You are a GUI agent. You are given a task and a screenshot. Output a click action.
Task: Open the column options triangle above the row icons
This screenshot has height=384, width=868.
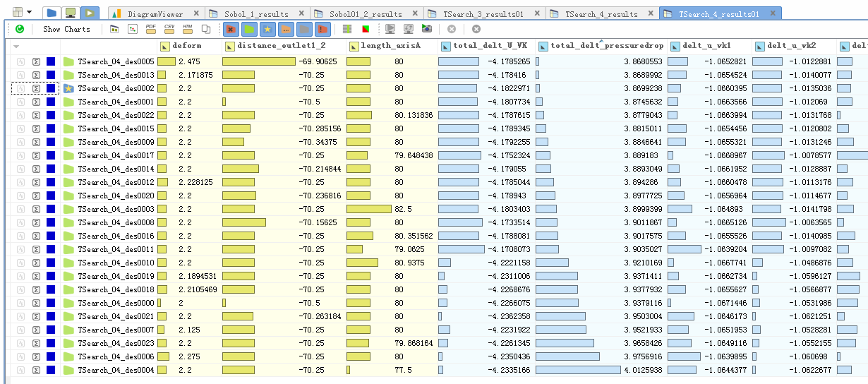(16, 46)
